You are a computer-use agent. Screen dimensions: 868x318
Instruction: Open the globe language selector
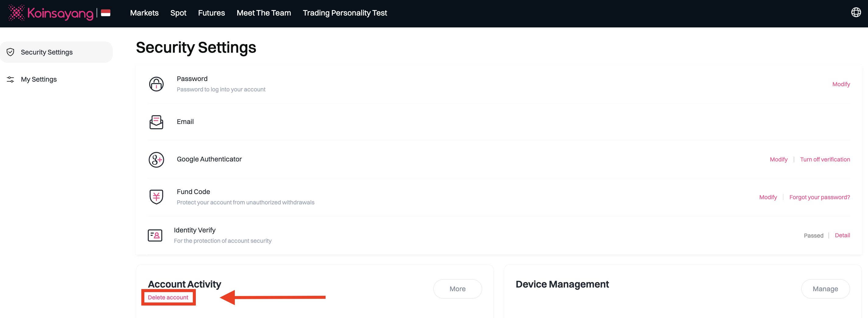pos(856,12)
